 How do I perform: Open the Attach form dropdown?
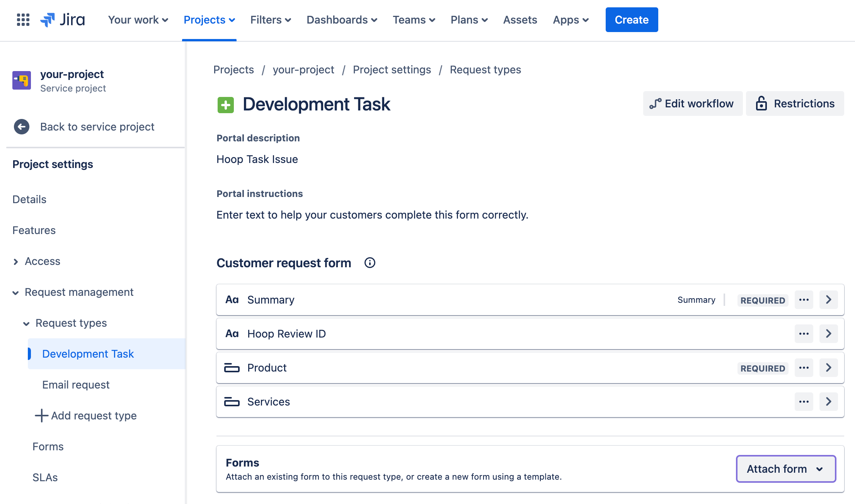[786, 469]
